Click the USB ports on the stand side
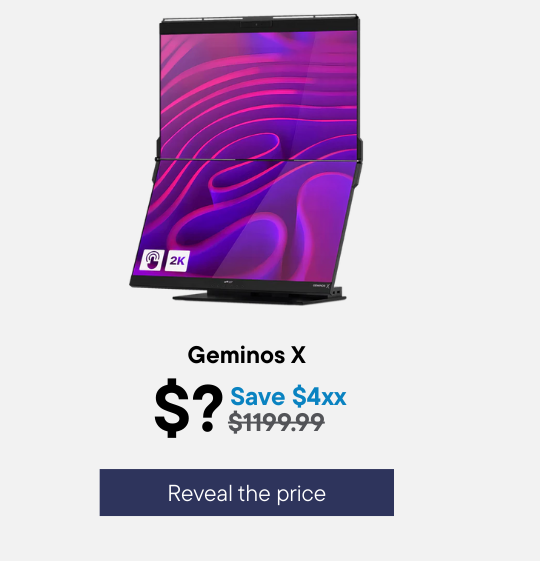Viewport: 540px width, 561px height. click(x=338, y=292)
